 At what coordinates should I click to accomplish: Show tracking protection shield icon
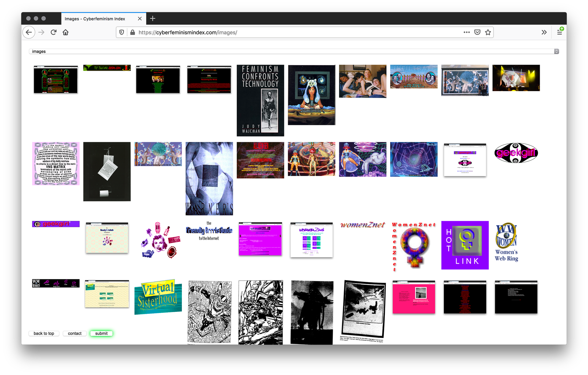[122, 32]
